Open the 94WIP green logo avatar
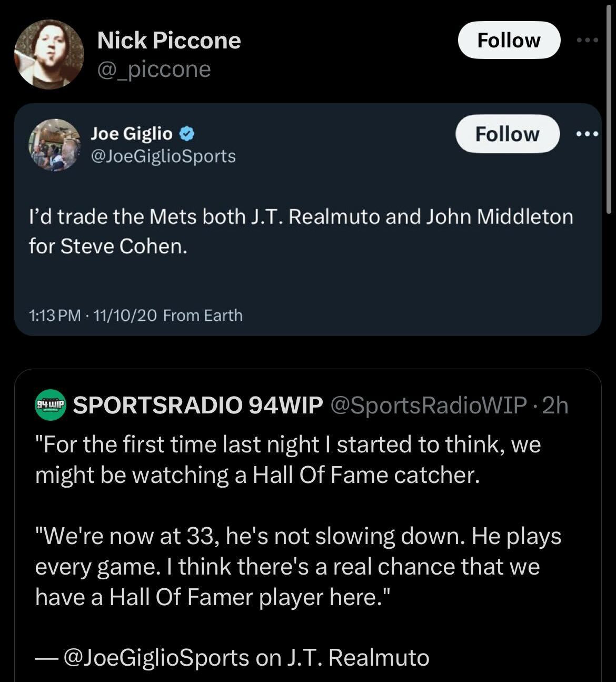 tap(51, 405)
